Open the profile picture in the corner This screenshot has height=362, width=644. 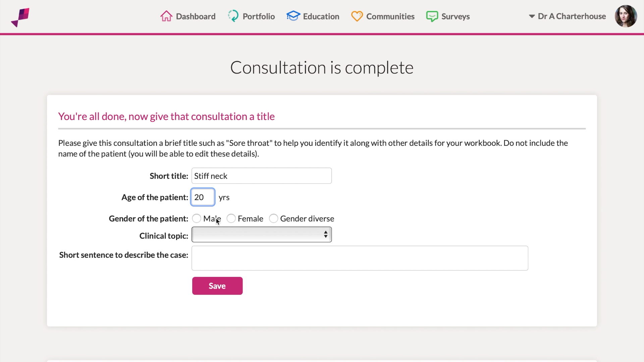(626, 16)
